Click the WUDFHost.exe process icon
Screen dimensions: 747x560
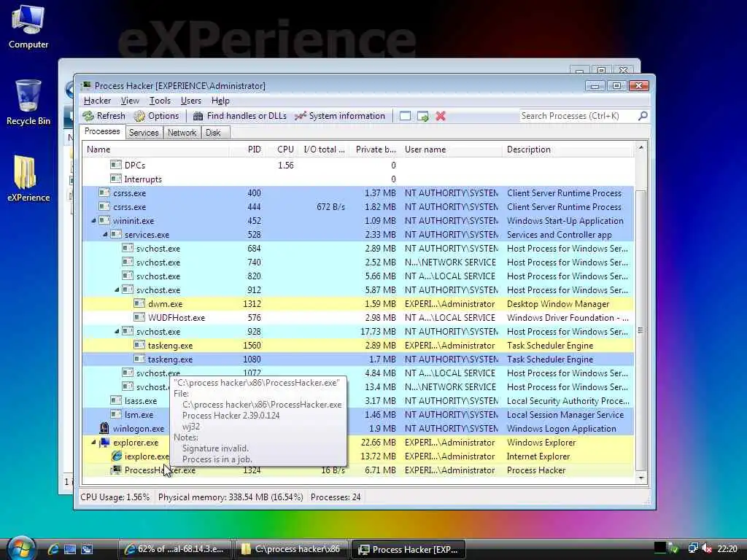139,317
